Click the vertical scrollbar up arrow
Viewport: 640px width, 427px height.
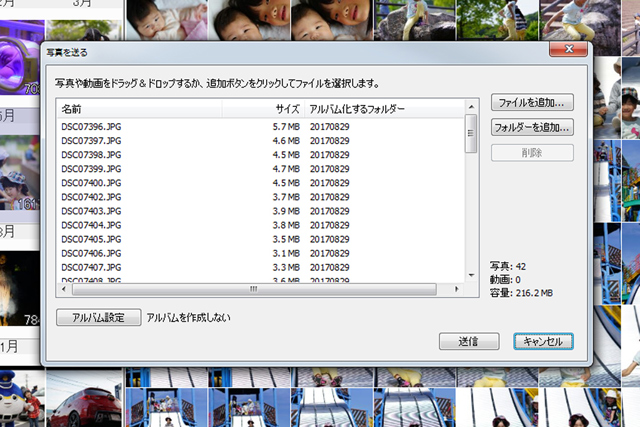(470, 107)
